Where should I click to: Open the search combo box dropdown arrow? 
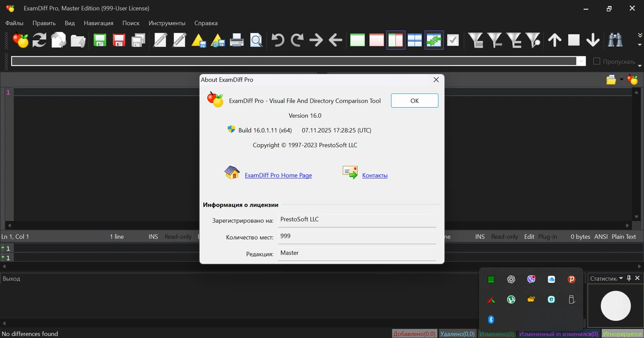click(x=581, y=61)
